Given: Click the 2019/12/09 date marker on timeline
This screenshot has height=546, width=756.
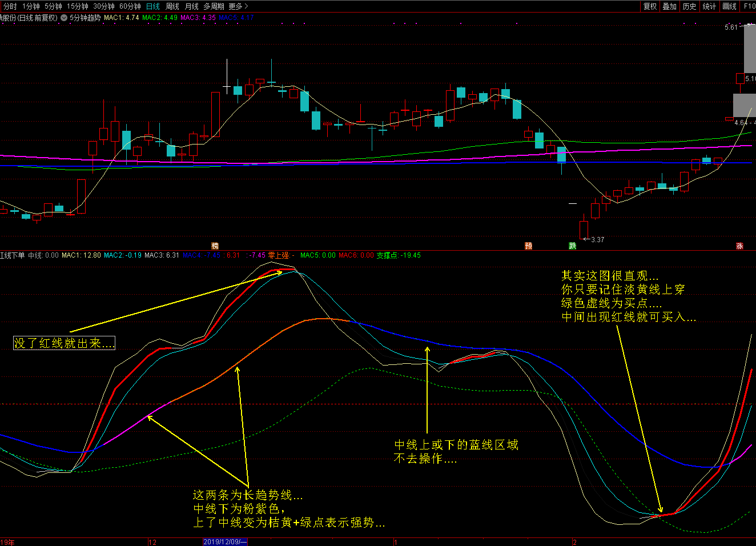Looking at the screenshot, I should (225, 541).
